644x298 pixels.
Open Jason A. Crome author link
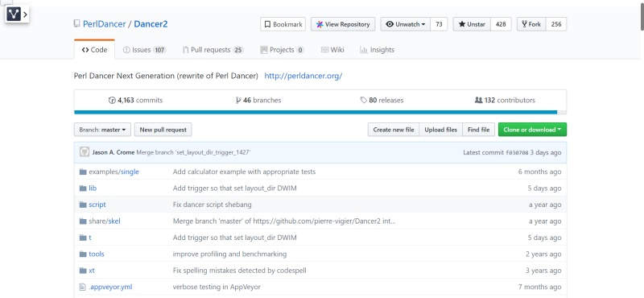(x=114, y=152)
